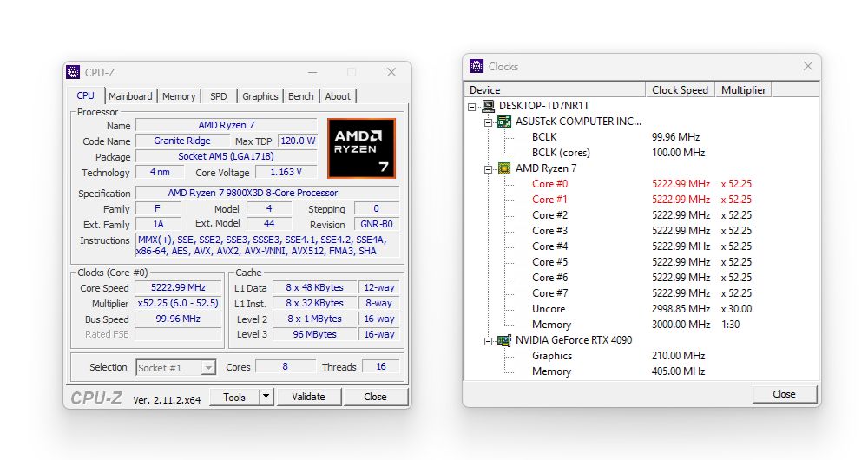Click Close button in CPU-Z window
This screenshot has width=868, height=460.
pos(375,397)
